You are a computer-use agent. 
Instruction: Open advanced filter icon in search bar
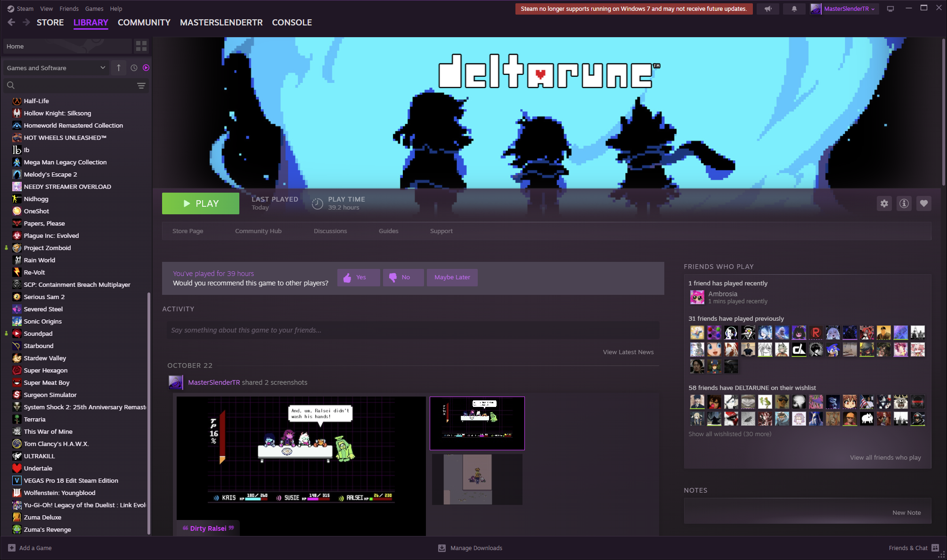(141, 86)
